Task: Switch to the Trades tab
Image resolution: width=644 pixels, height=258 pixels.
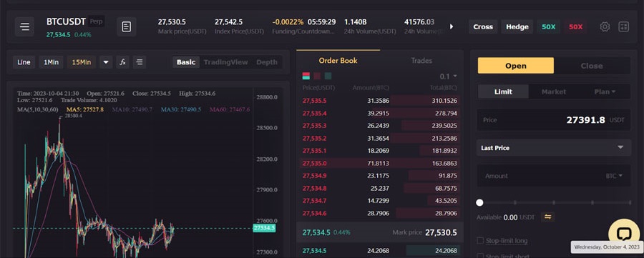Action: point(421,61)
